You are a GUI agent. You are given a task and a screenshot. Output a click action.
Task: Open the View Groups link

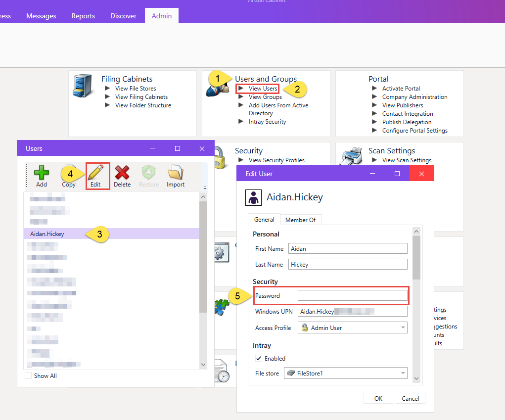(x=265, y=97)
